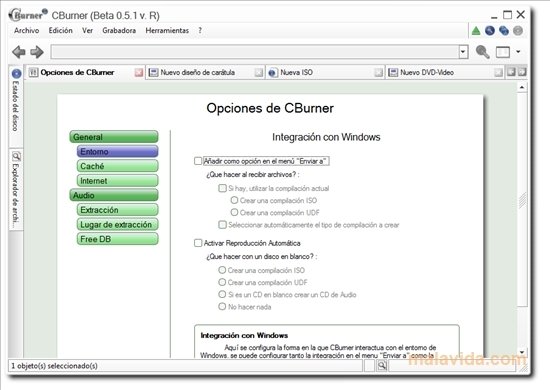Collapse the General options section
550x390 pixels.
114,137
